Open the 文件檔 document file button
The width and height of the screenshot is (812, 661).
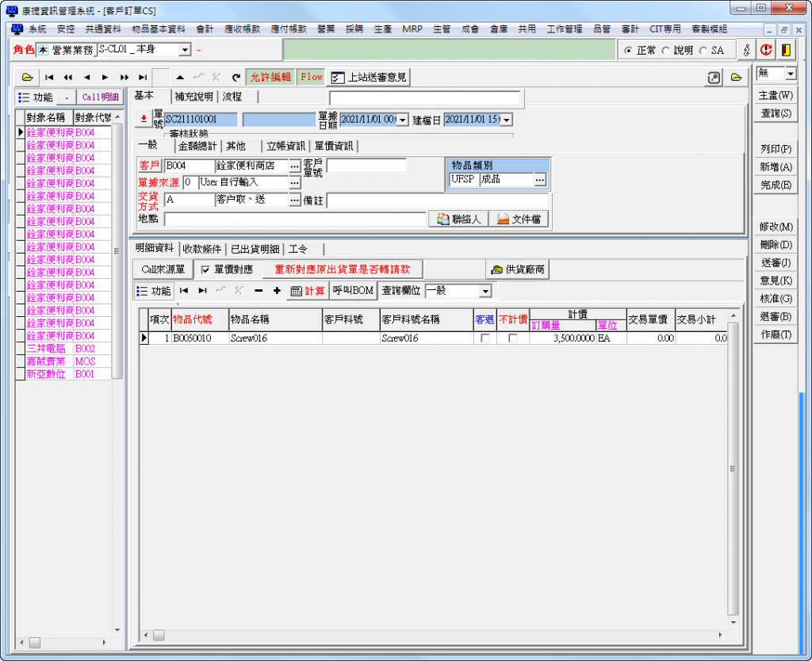pyautogui.click(x=518, y=219)
